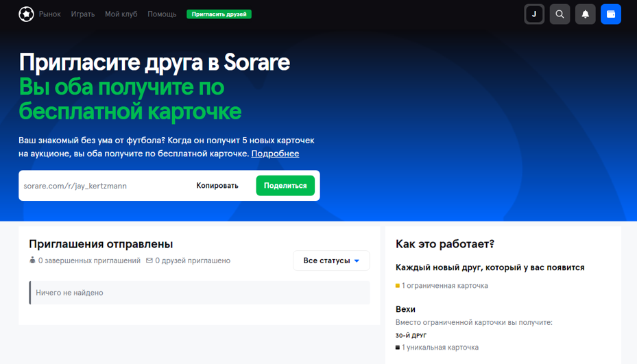The image size is (637, 364).
Task: Open the blue wallet icon
Action: (611, 14)
